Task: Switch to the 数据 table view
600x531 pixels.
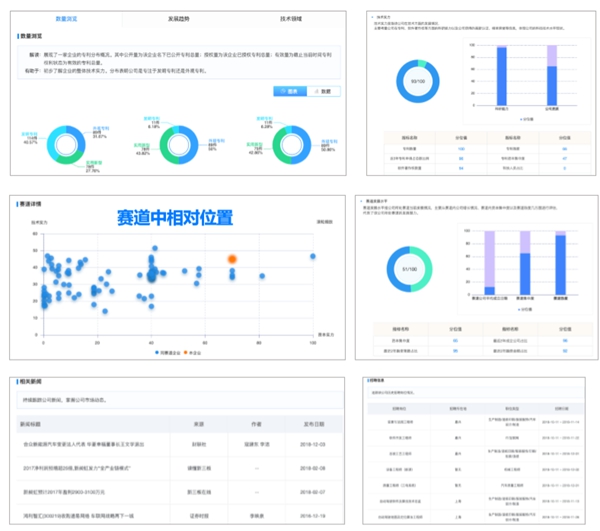Action: point(323,91)
